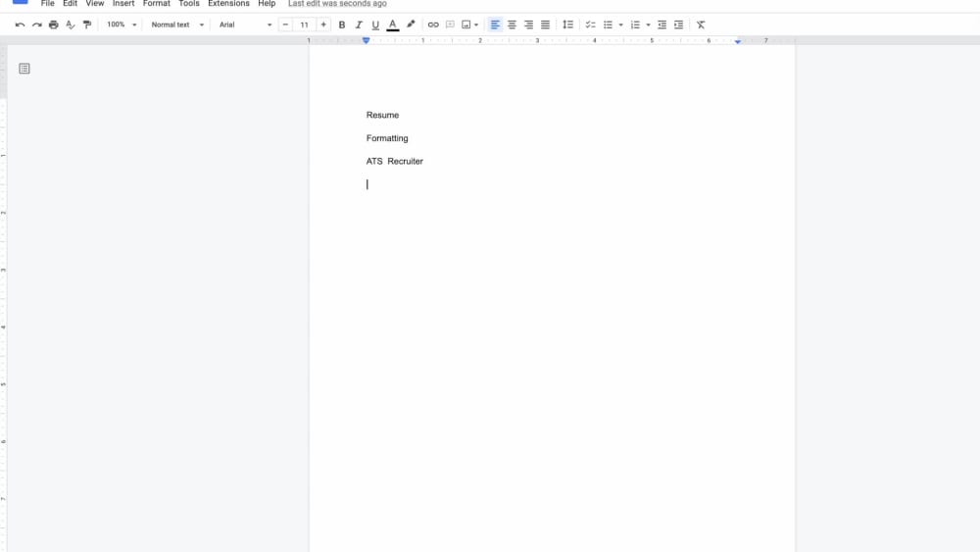Open numbered list style dropdown
This screenshot has width=980, height=552.
tap(648, 25)
